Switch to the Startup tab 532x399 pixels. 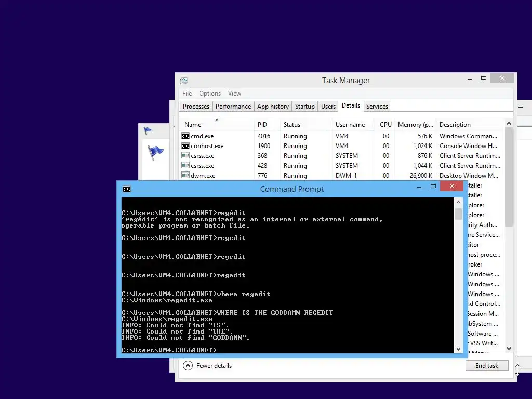tap(304, 107)
